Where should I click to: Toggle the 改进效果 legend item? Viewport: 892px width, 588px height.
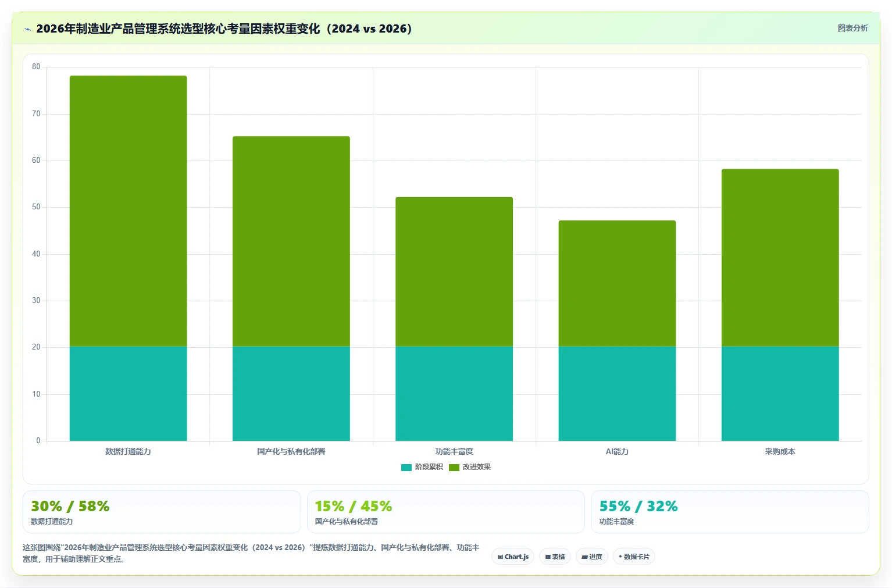pyautogui.click(x=470, y=467)
